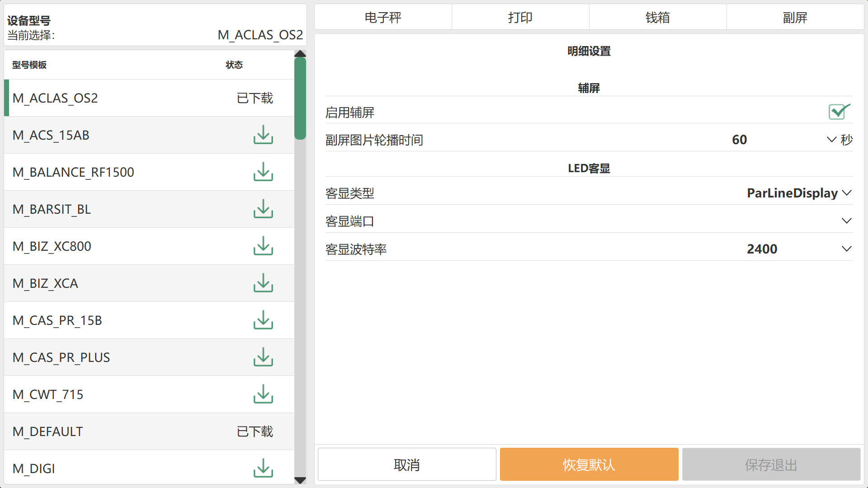This screenshot has height=488, width=868.
Task: Select the M_CWT_715 model name
Action: pyautogui.click(x=48, y=394)
